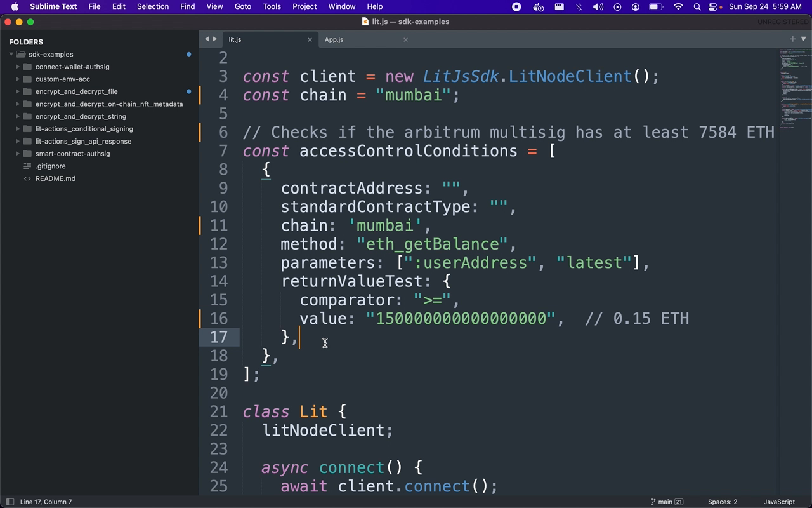
Task: Open Bluetooth menu bar icon
Action: point(579,6)
